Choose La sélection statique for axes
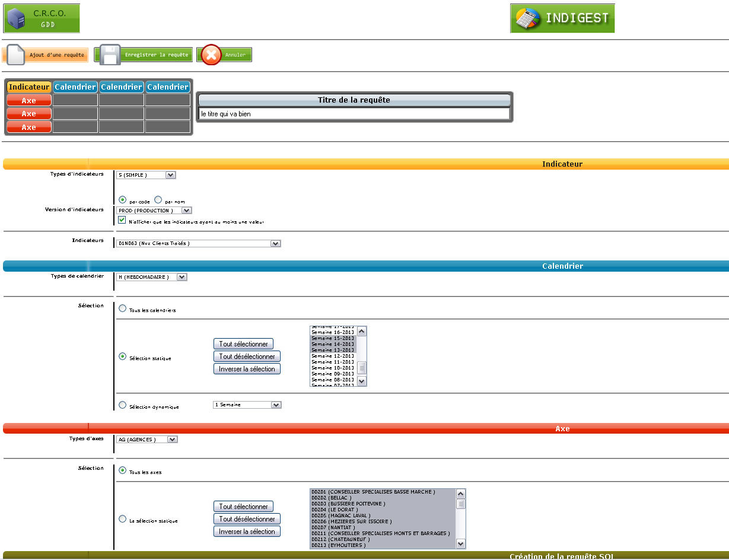Image resolution: width=729 pixels, height=560 pixels. 122,519
